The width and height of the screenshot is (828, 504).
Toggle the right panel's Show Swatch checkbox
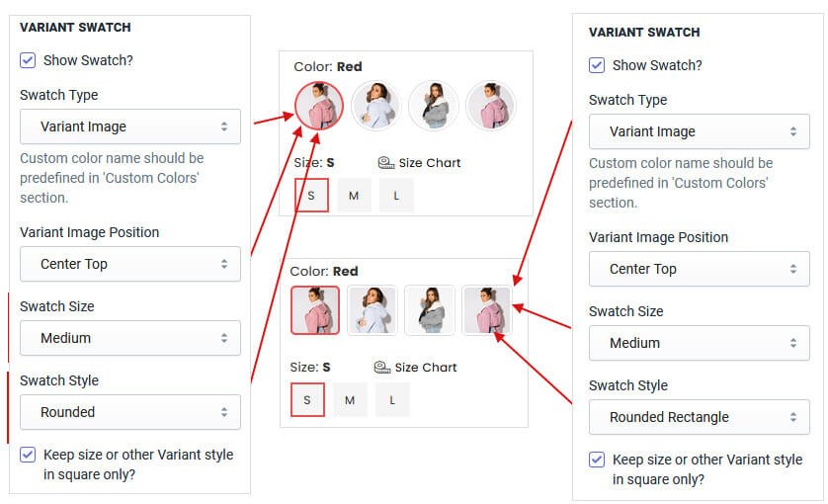597,65
